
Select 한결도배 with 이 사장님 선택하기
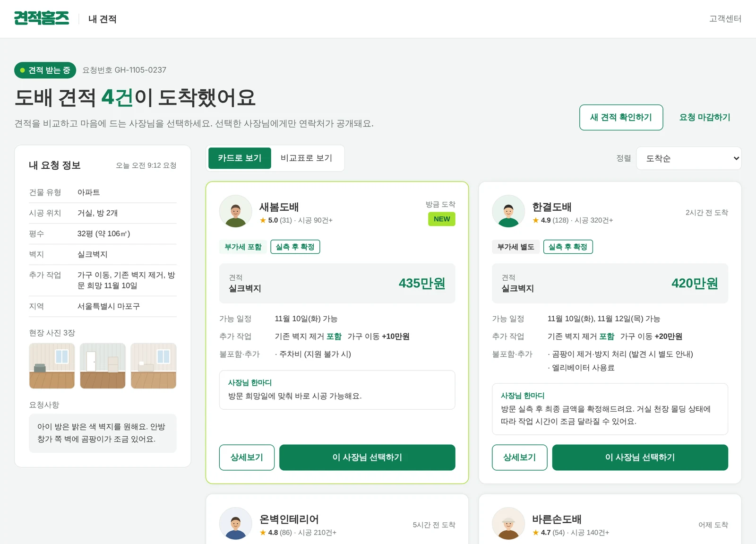[x=640, y=458]
